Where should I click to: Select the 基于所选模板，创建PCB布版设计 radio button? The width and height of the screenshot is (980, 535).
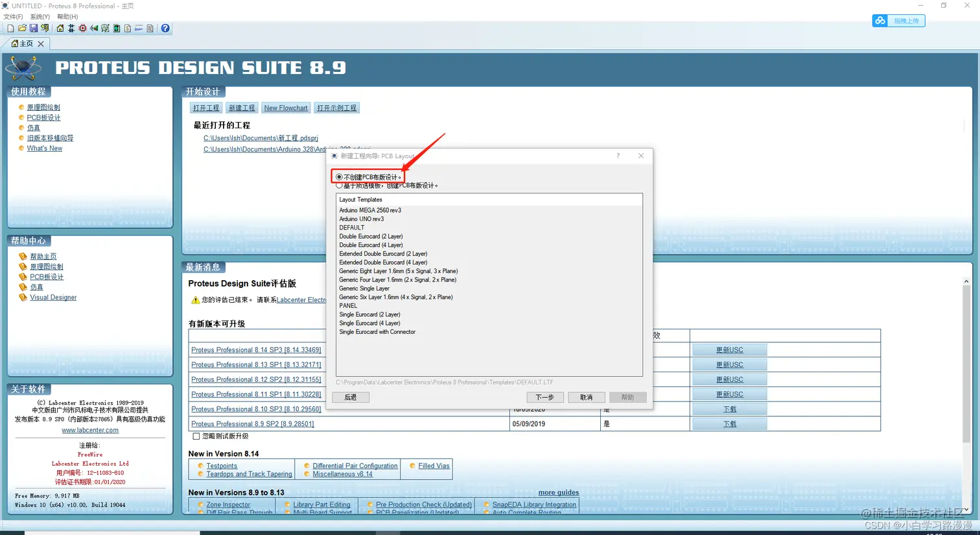point(339,185)
